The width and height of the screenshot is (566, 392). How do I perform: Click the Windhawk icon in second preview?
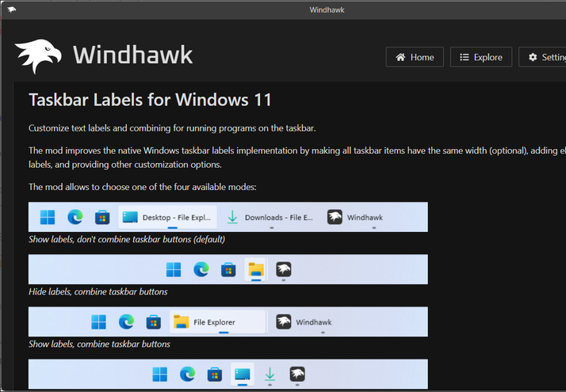click(283, 269)
